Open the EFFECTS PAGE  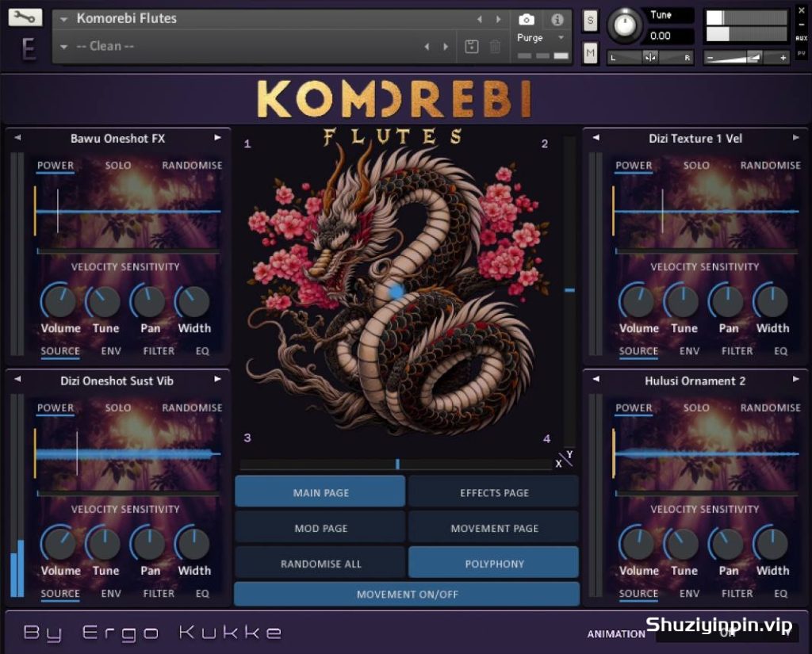pos(493,492)
